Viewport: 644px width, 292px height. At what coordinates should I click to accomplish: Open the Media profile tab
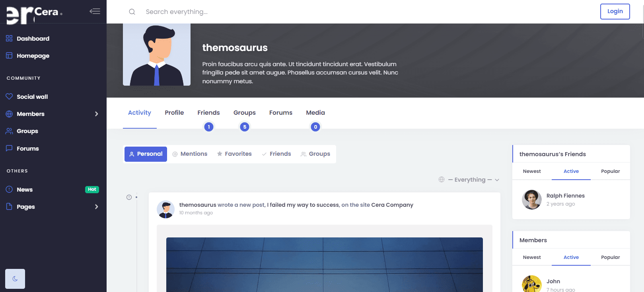tap(315, 113)
